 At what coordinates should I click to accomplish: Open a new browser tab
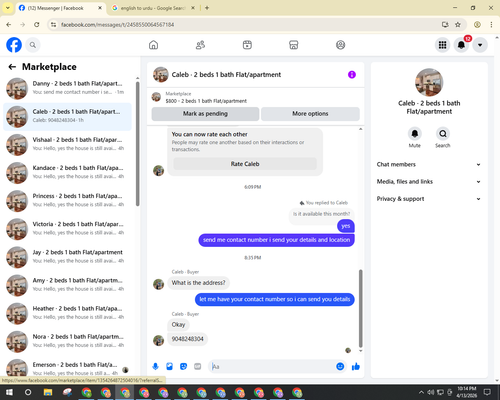(207, 8)
